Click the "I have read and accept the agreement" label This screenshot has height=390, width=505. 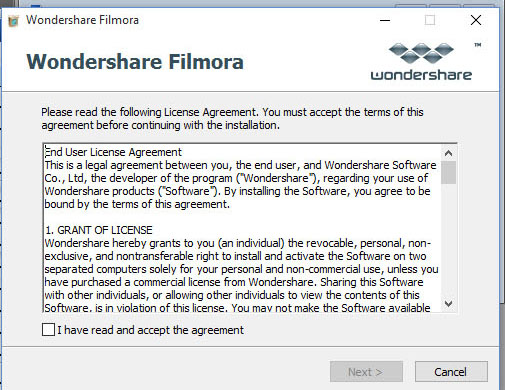tap(150, 330)
